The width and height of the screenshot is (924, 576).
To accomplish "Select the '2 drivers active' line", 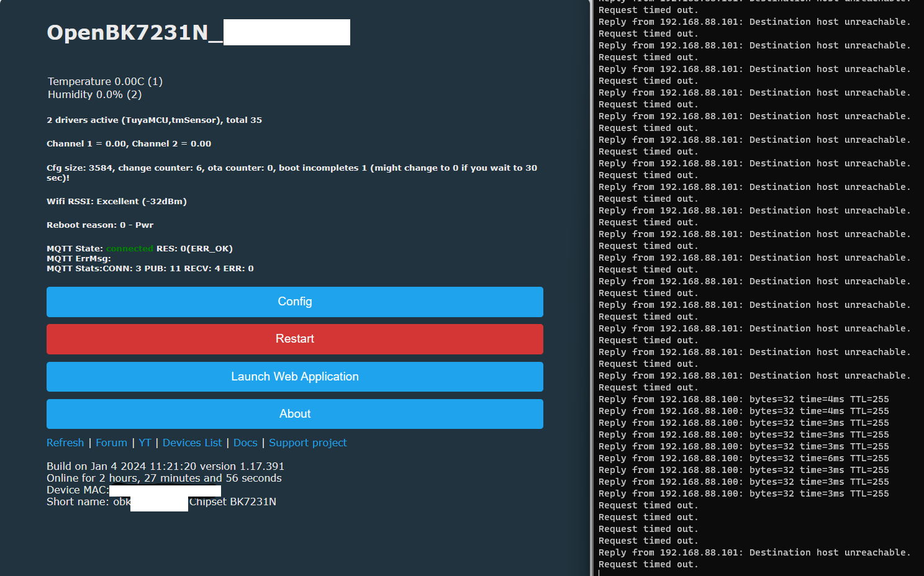I will click(154, 120).
